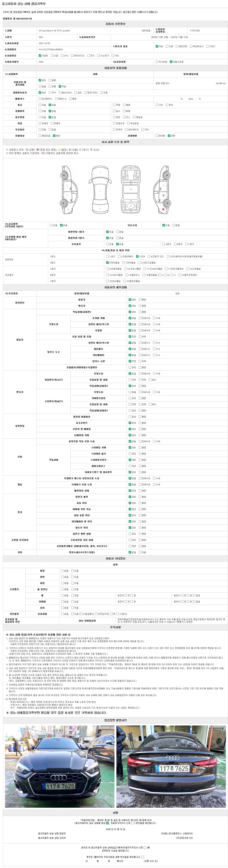Screen dimensions: 228x868
Task: Toggle the 6.쿼터패널 checkbox
Action: 107,262
